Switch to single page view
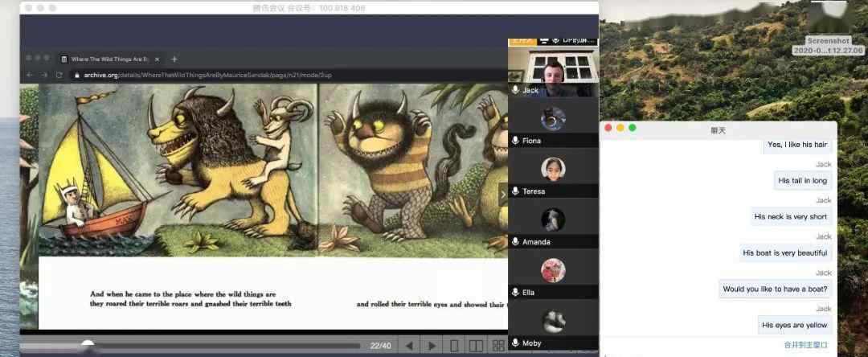 tap(454, 346)
